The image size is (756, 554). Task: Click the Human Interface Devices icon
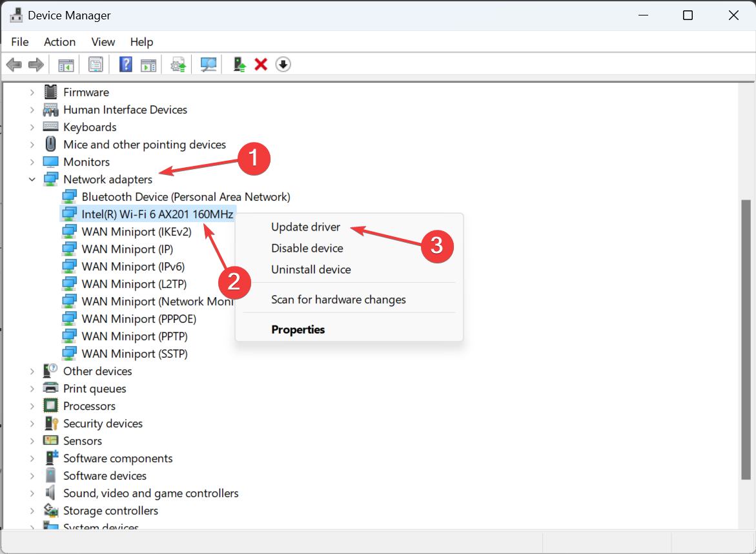[x=50, y=110]
